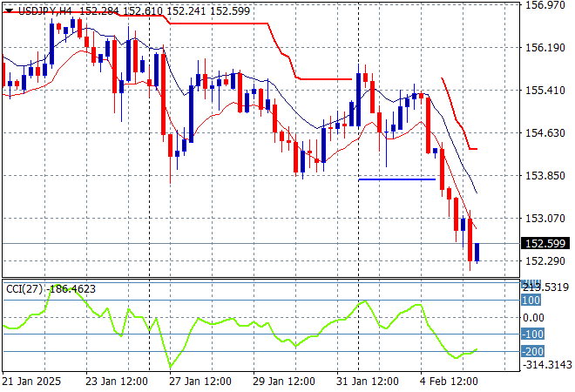Click the 154.630 price axis value
Screen dimensions: 575x392
[545, 132]
